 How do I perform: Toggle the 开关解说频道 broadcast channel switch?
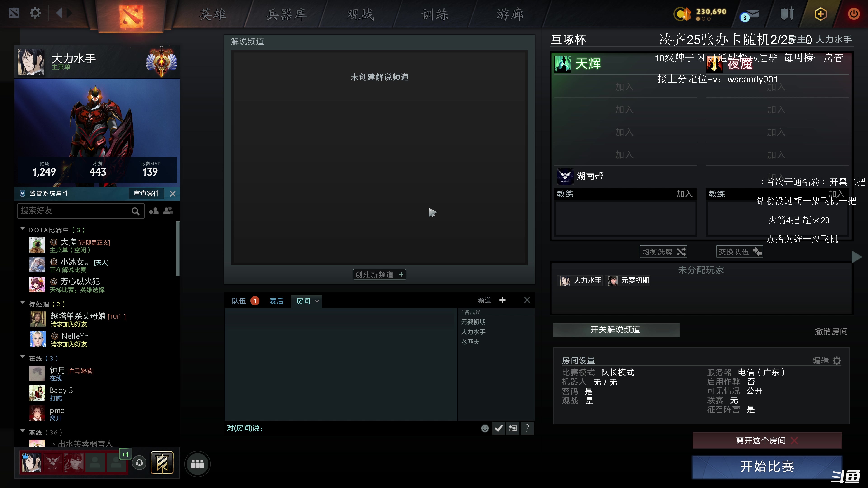click(616, 330)
